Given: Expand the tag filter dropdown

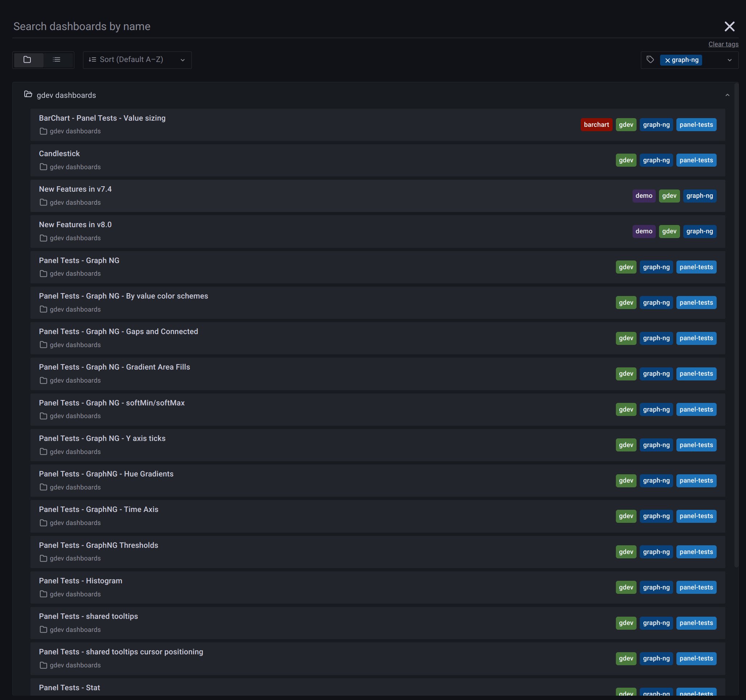Looking at the screenshot, I should 730,60.
